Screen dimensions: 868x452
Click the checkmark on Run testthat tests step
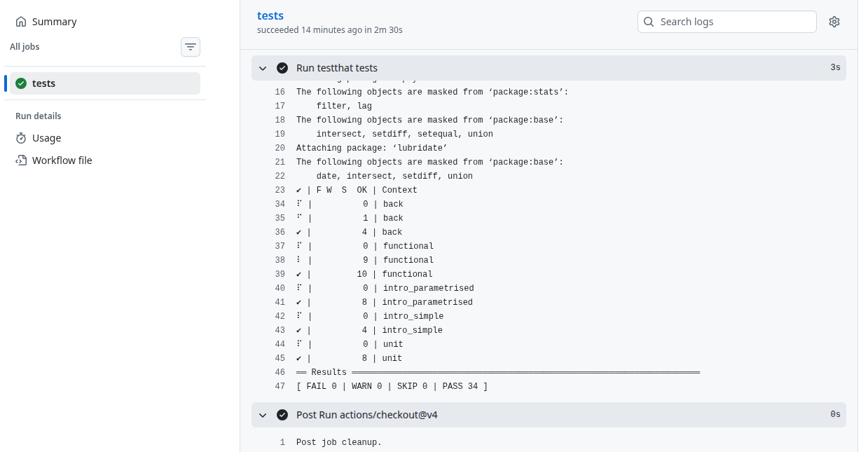[282, 68]
